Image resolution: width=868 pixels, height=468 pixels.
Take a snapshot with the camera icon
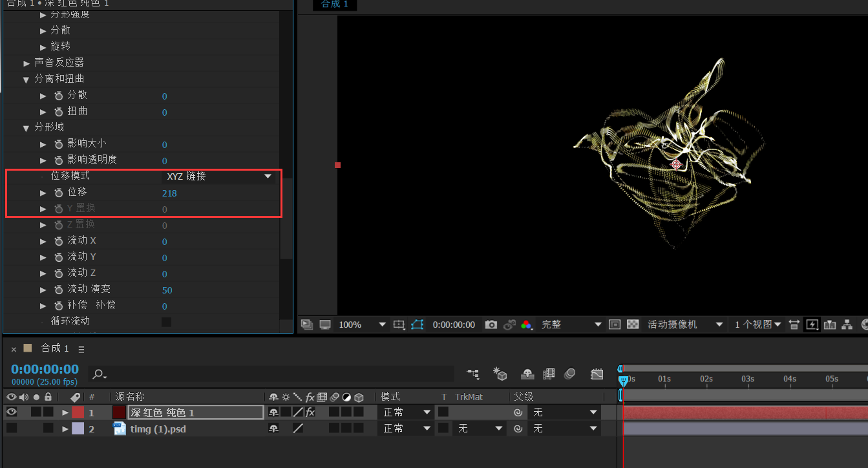(491, 324)
